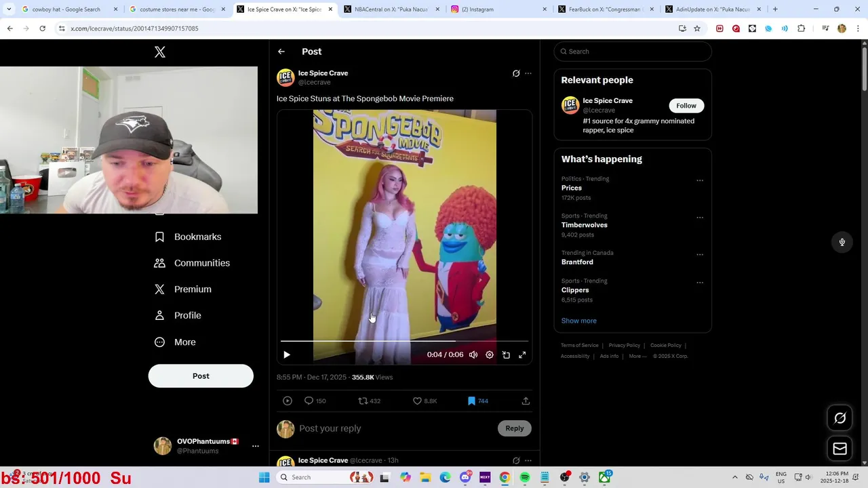868x488 pixels.
Task: Open Profile in the sidebar
Action: point(178,315)
